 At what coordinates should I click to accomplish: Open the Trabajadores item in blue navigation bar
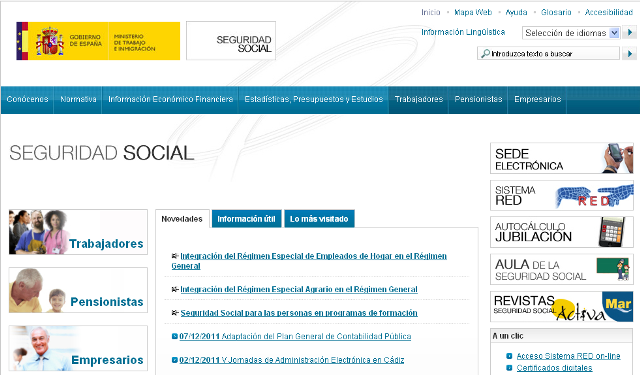point(419,99)
